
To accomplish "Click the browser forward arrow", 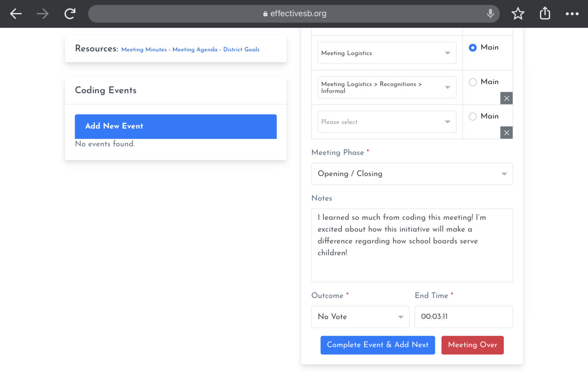I will click(x=42, y=14).
